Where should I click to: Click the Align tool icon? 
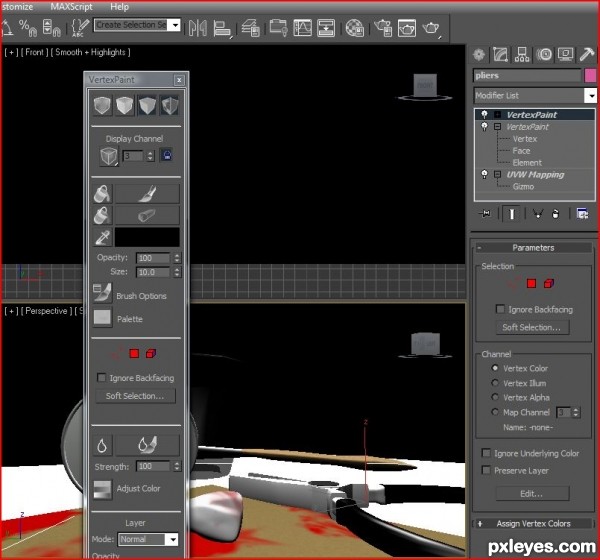tap(222, 28)
